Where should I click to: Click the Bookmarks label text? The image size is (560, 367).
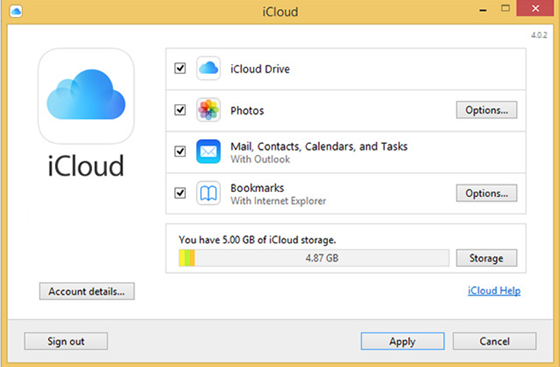257,188
